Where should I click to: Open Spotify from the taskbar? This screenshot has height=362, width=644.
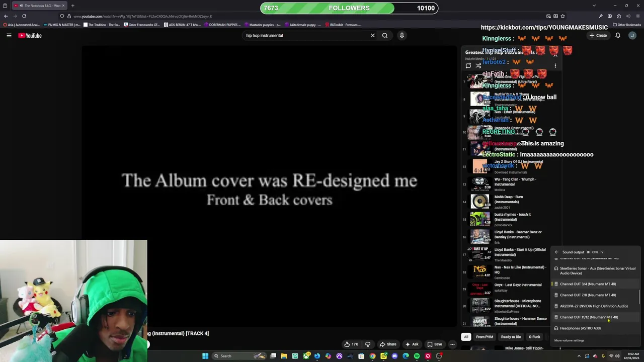[417, 356]
